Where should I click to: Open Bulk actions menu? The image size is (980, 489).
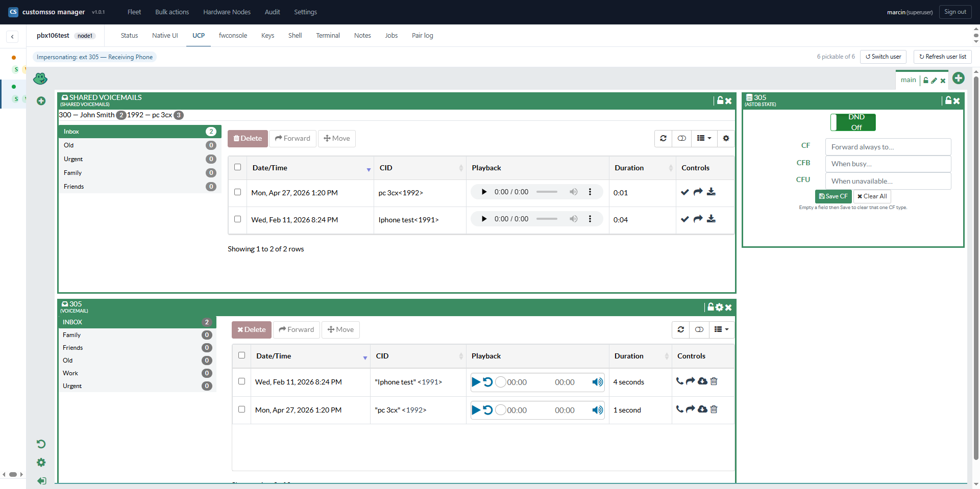(172, 12)
